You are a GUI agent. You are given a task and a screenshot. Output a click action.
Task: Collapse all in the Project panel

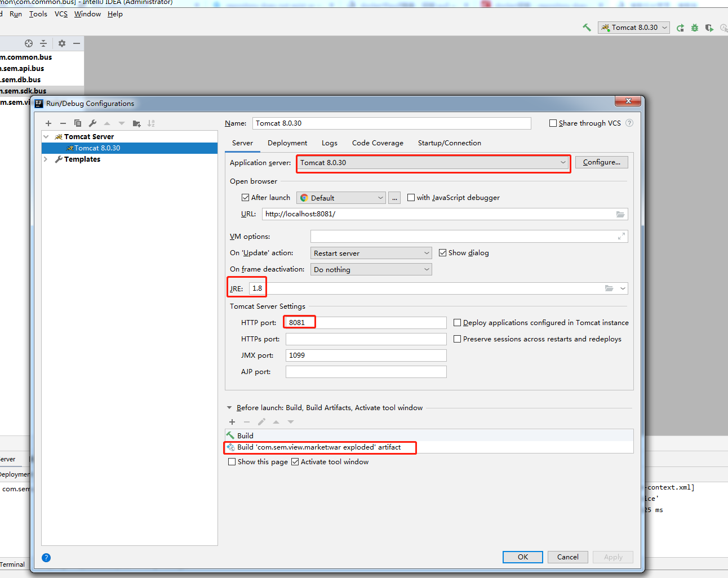[43, 43]
